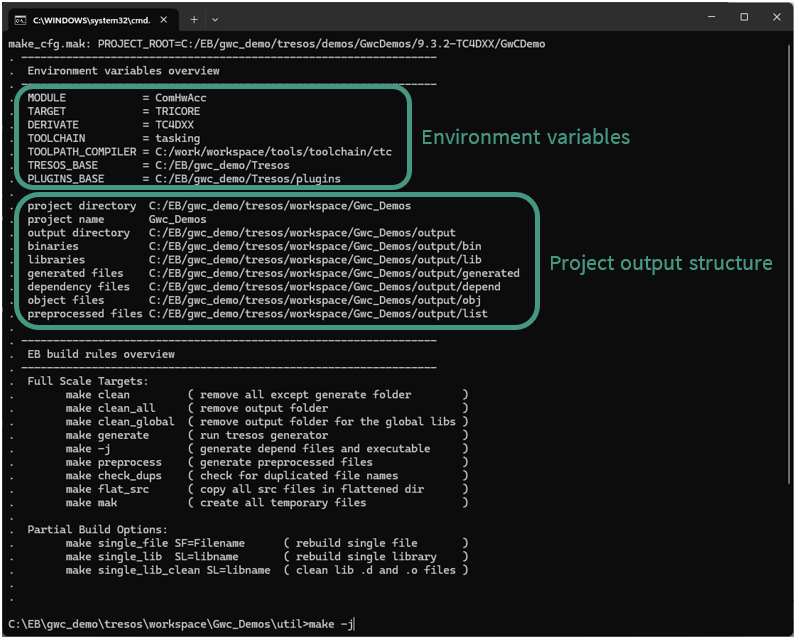The width and height of the screenshot is (799, 642).
Task: Expand the new tab profile dropdown chevron
Action: pyautogui.click(x=215, y=19)
